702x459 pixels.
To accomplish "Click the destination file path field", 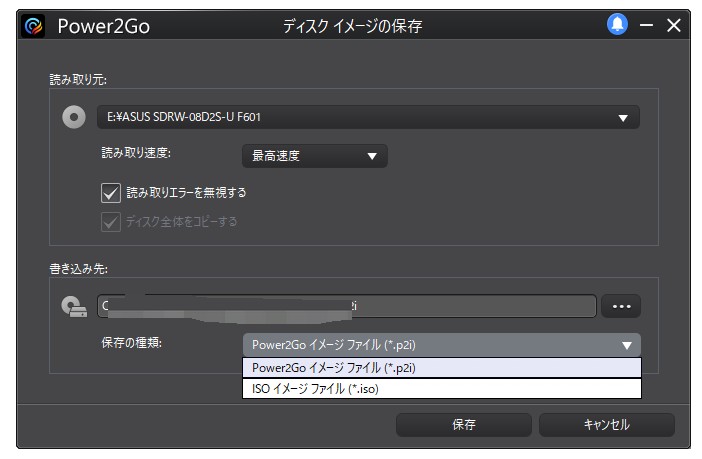I will (x=347, y=306).
